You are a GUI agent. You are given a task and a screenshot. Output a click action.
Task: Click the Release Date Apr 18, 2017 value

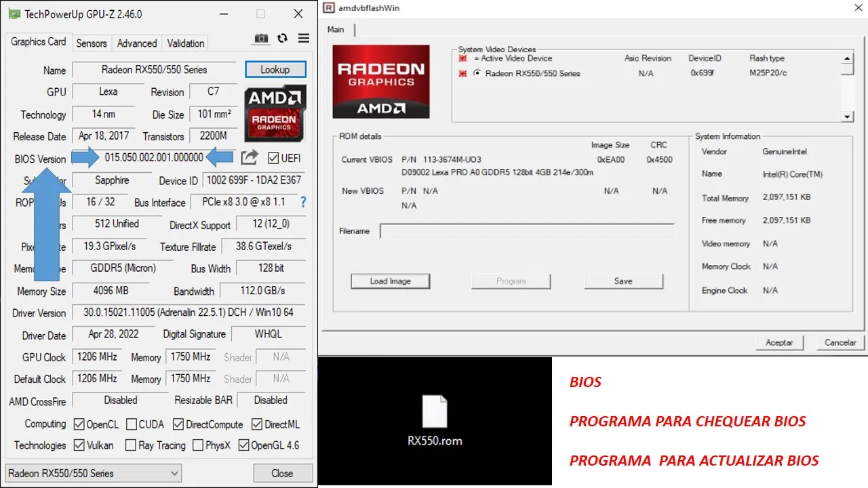[104, 136]
